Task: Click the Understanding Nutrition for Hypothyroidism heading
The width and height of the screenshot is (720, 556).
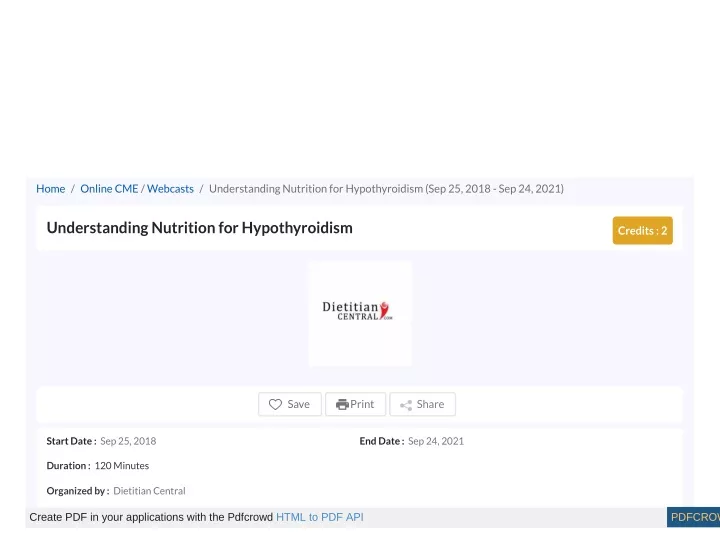Action: coord(200,228)
